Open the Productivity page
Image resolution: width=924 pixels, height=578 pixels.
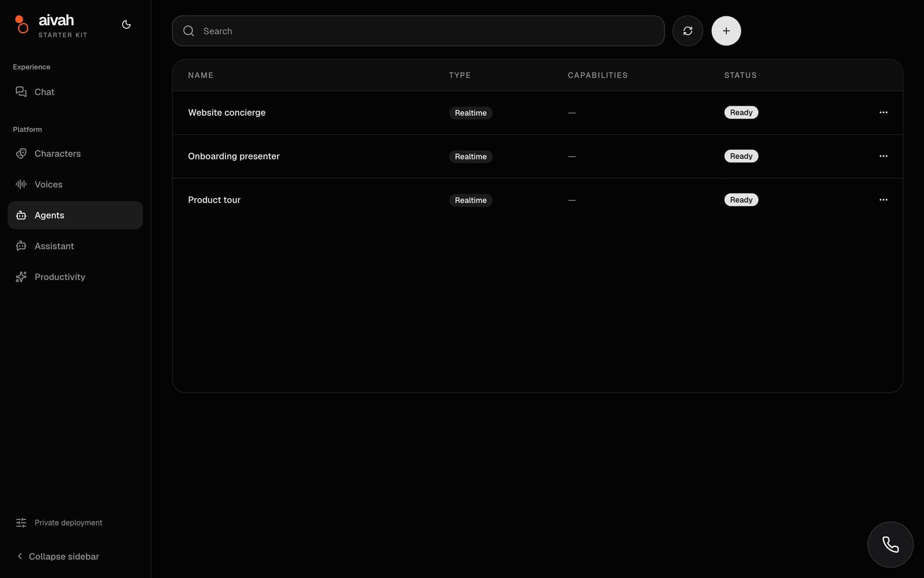[x=75, y=277]
